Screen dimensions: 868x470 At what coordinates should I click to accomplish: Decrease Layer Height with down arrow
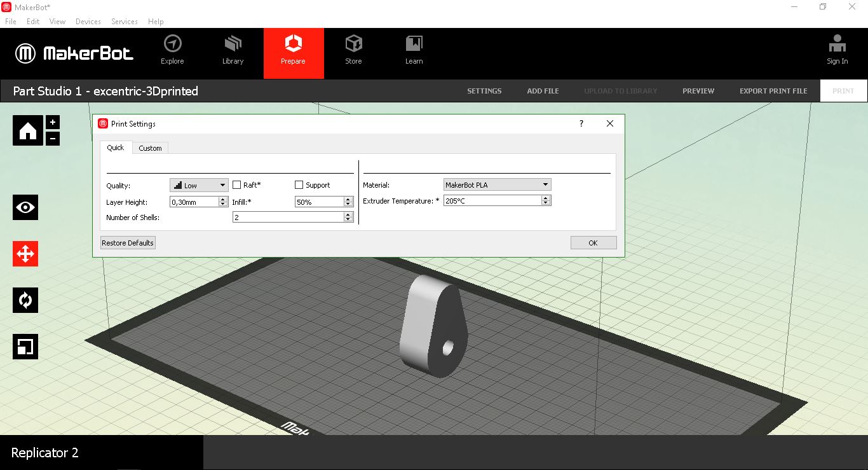coord(223,204)
